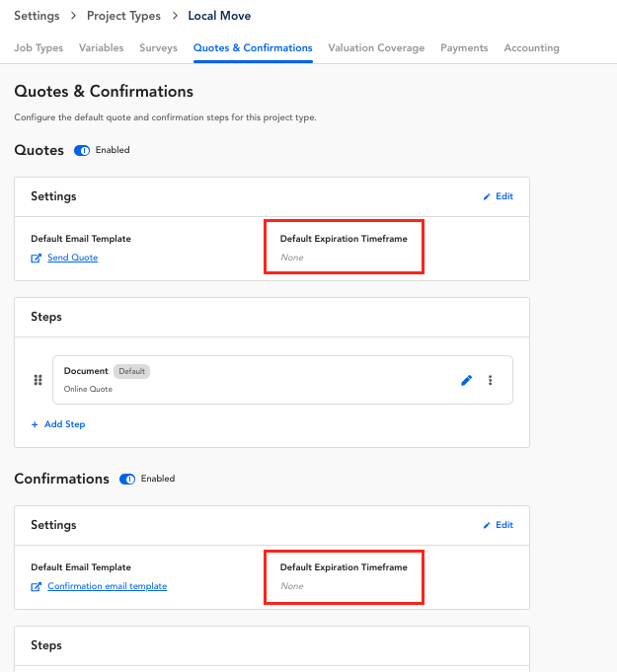Click Add Step under Quotes steps

(65, 424)
